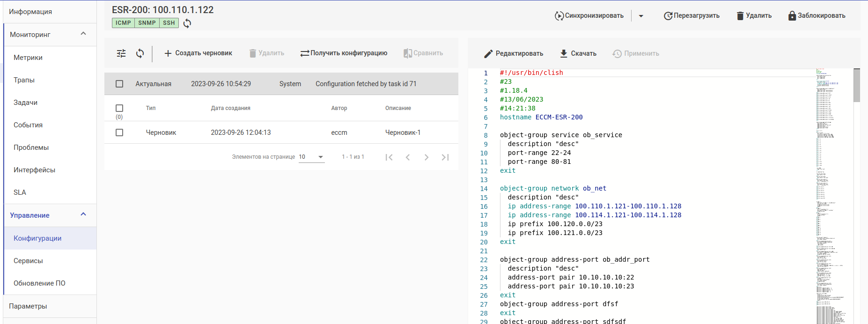Collapse the Мониторинг sidebar section

[x=83, y=34]
